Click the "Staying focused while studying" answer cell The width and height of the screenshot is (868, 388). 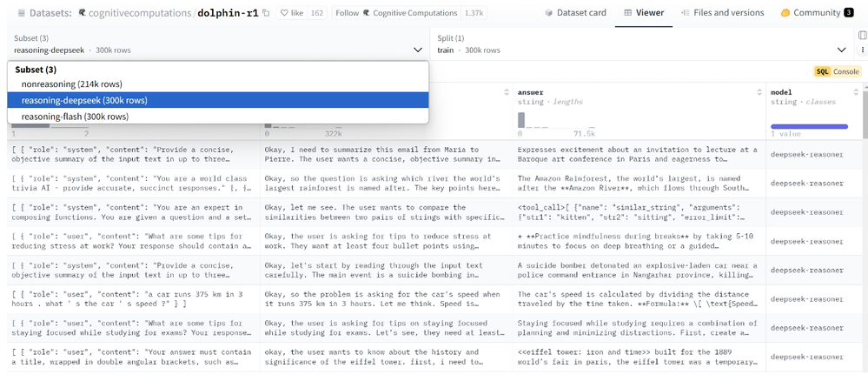point(639,328)
